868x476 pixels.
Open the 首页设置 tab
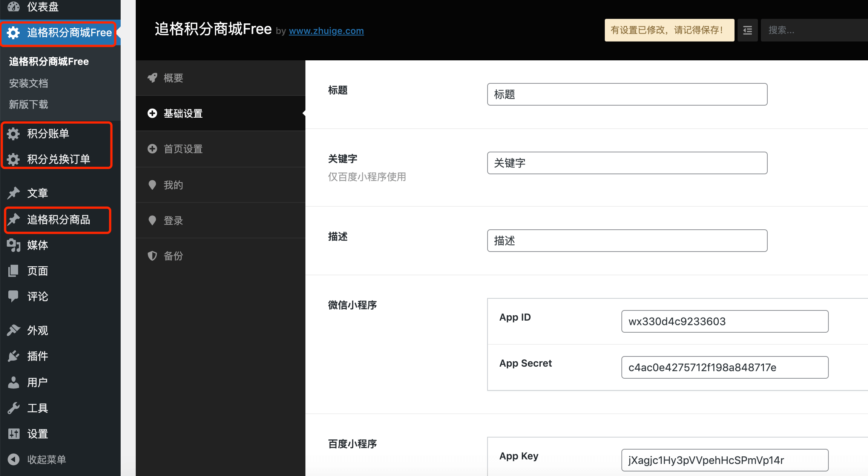[x=183, y=149]
